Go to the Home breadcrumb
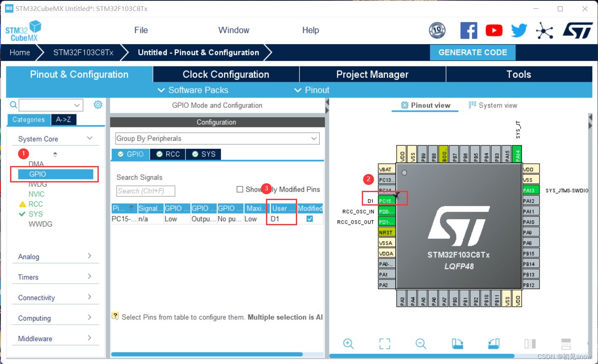Image resolution: width=598 pixels, height=364 pixels. [20, 53]
